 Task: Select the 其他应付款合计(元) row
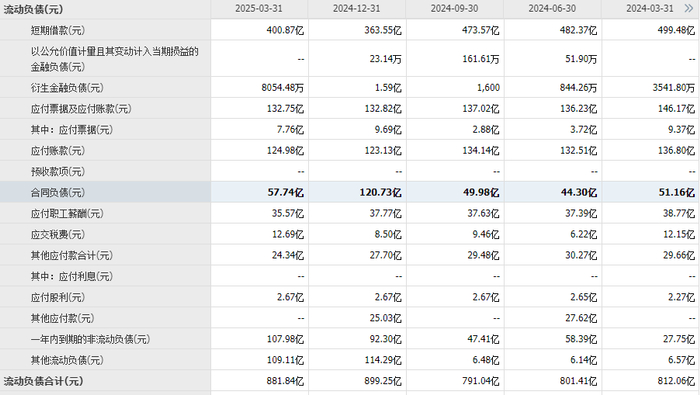click(350, 255)
